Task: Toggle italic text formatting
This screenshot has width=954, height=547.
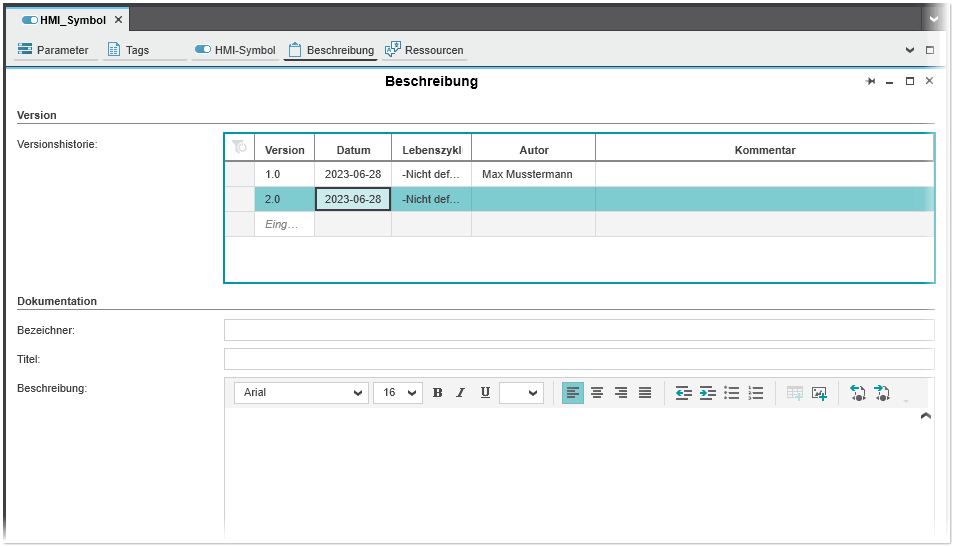Action: click(x=461, y=393)
